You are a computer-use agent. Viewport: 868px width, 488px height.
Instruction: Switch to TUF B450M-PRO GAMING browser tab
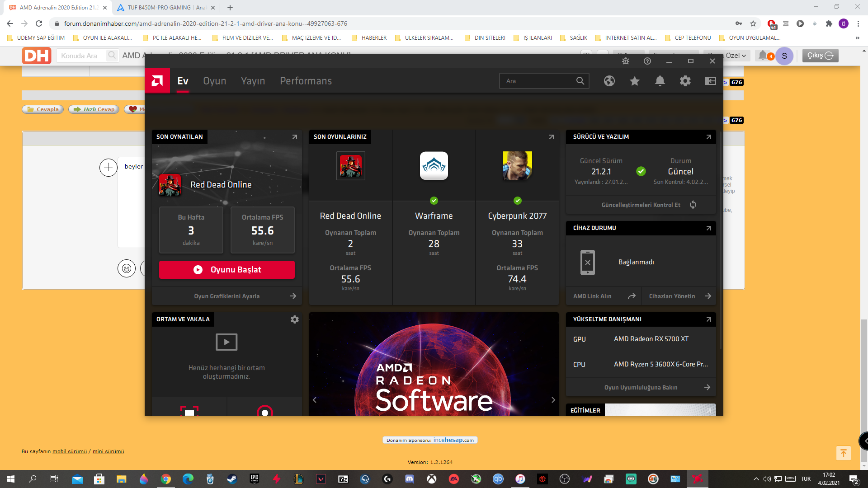(x=165, y=8)
